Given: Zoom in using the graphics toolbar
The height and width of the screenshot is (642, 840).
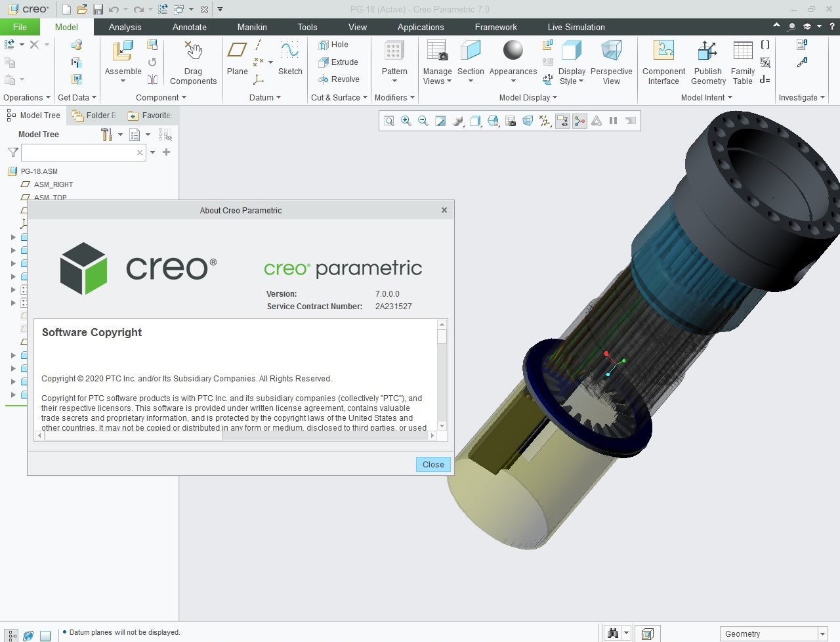Looking at the screenshot, I should 406,121.
